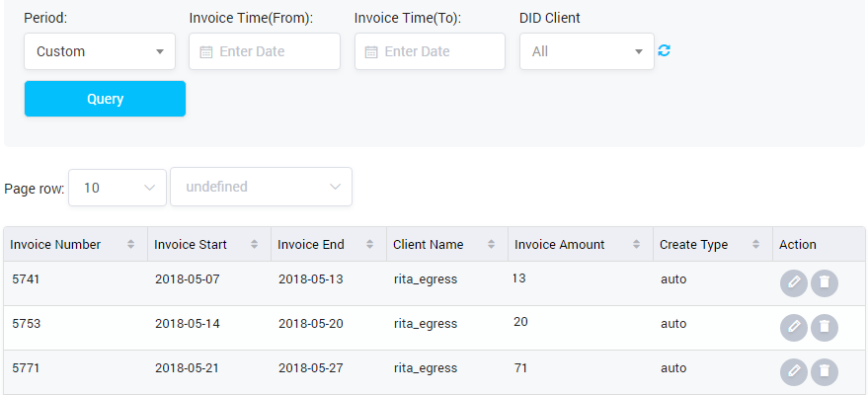Delete invoice 5771 with trash icon
This screenshot has width=868, height=395.
[825, 371]
